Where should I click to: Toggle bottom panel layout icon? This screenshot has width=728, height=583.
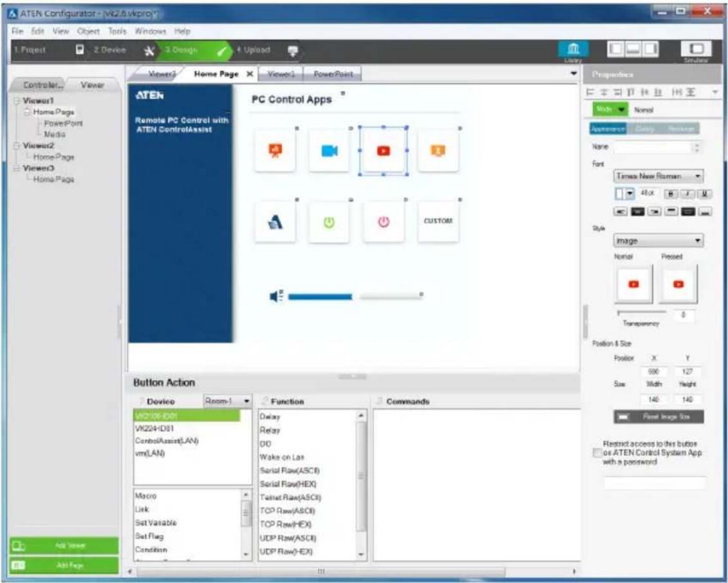[x=633, y=49]
